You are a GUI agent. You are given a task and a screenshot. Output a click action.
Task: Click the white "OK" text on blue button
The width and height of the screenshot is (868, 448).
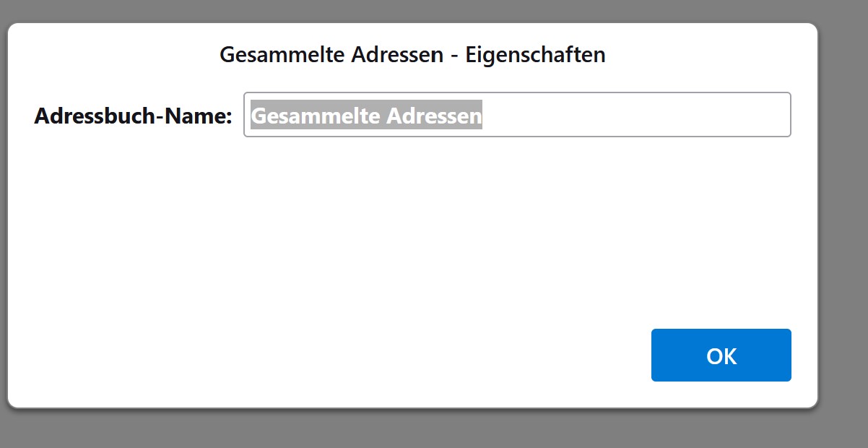click(721, 356)
